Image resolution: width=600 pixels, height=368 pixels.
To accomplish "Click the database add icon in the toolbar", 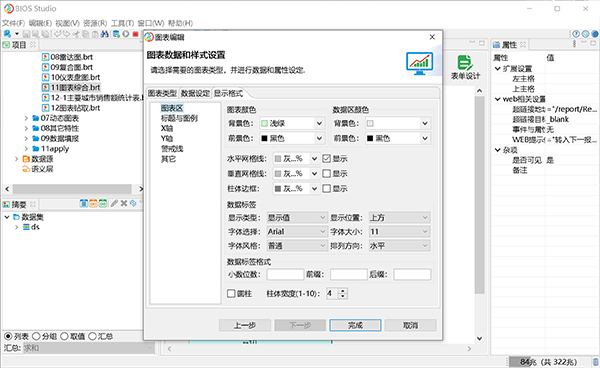I will pyautogui.click(x=116, y=34).
